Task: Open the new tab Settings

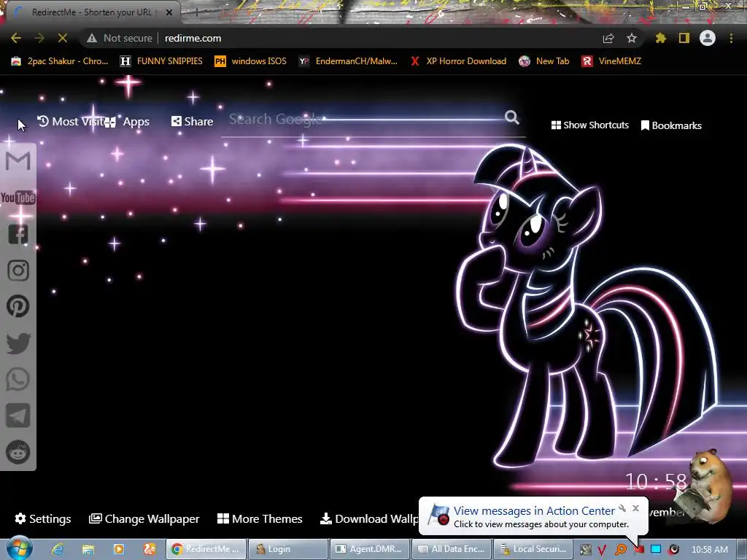Action: (43, 518)
